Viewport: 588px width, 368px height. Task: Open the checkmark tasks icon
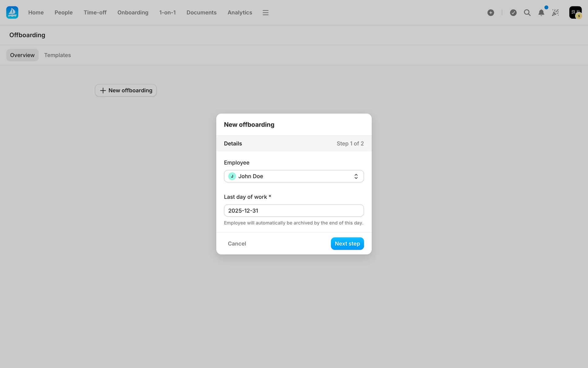click(513, 13)
